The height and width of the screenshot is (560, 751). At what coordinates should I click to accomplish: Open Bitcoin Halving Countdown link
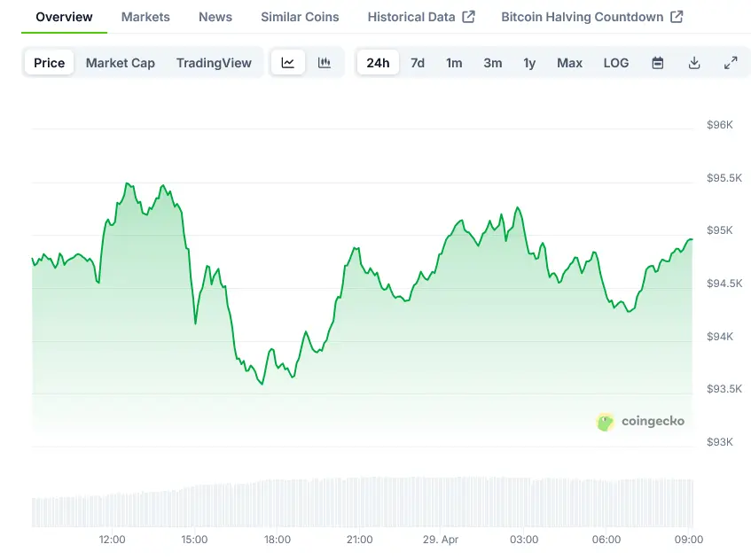[x=591, y=17]
